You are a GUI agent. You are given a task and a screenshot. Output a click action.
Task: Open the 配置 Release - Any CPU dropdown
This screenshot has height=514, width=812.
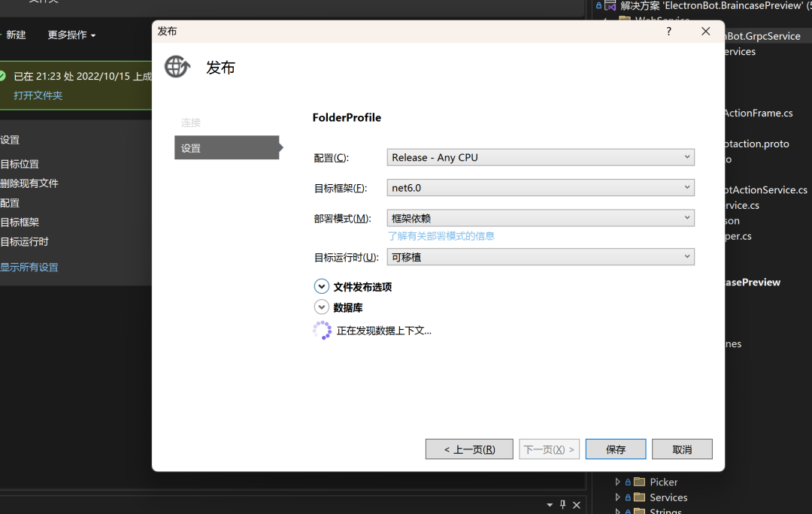point(541,157)
